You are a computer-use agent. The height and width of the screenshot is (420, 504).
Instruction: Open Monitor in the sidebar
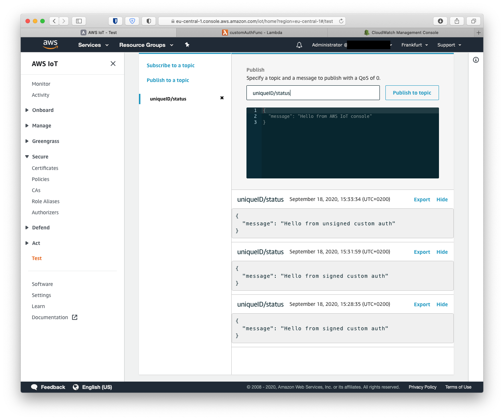41,84
